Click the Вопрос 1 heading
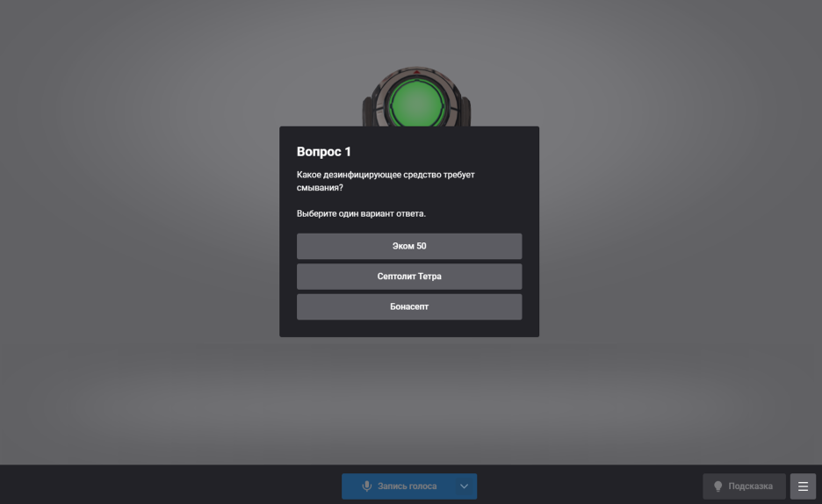 click(324, 152)
